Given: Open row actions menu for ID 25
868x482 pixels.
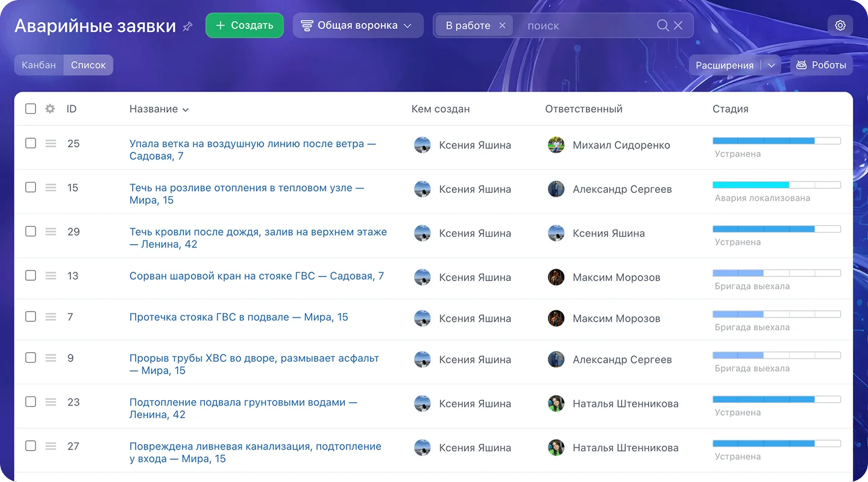Looking at the screenshot, I should pos(51,143).
